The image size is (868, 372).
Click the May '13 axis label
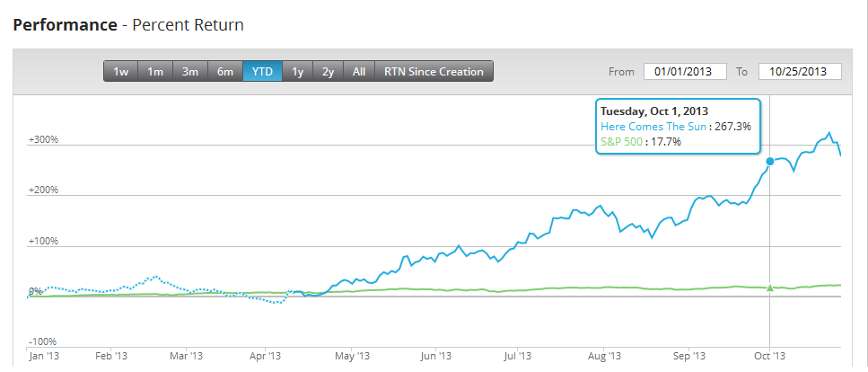point(353,355)
